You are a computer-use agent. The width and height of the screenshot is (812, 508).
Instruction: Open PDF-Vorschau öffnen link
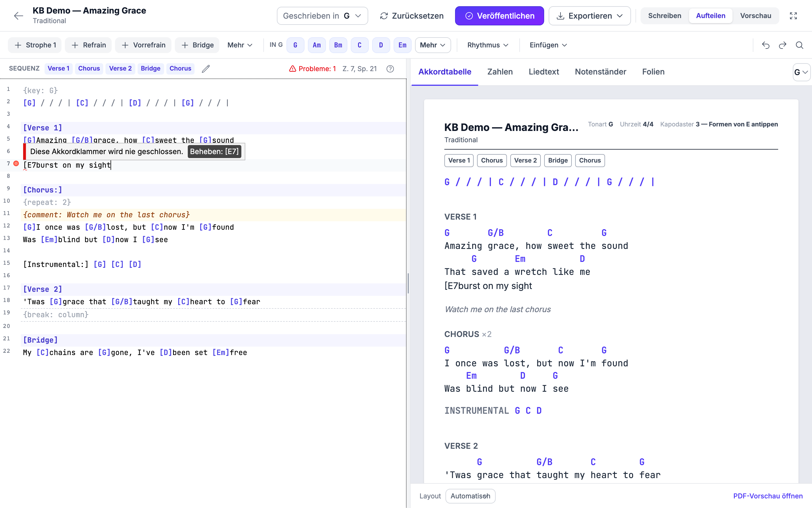(x=768, y=496)
